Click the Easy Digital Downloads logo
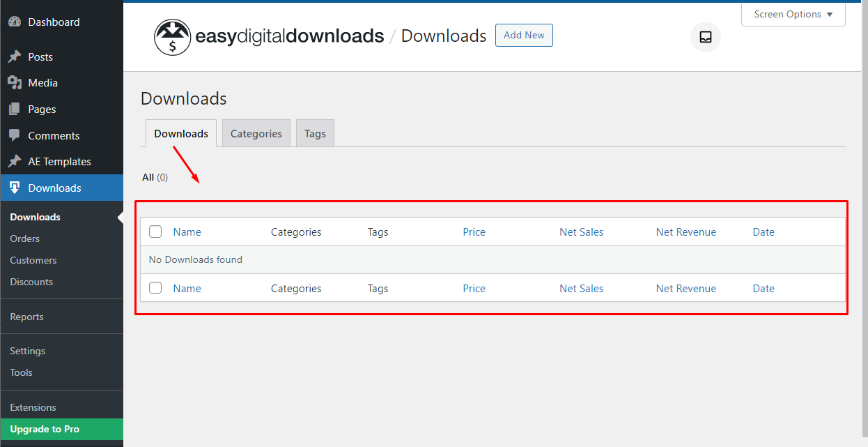Screen dimensions: 868x447 tap(172, 36)
